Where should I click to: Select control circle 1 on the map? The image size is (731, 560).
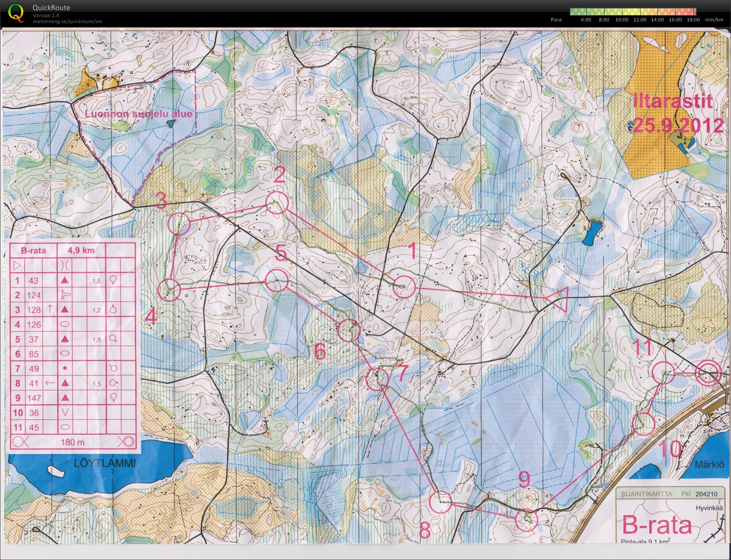point(404,287)
